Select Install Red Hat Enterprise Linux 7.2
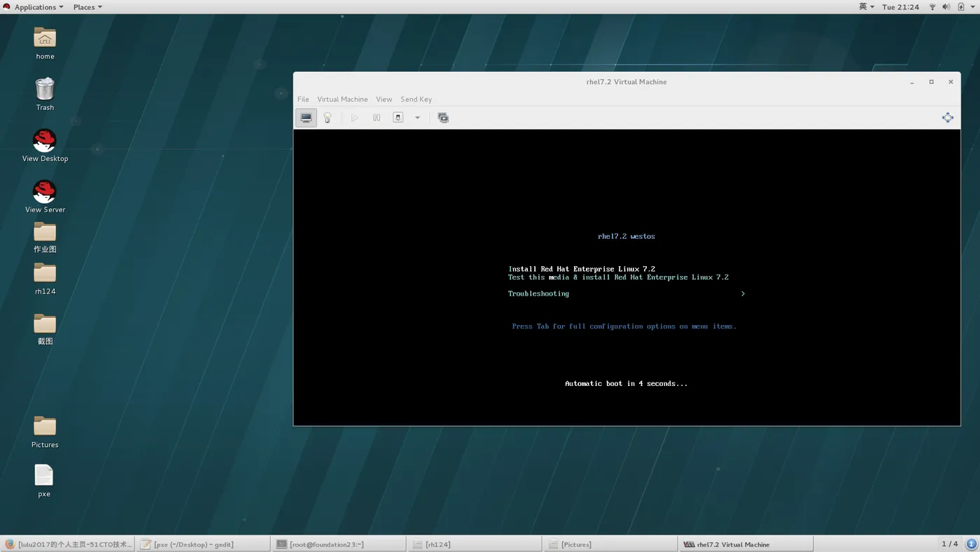 [x=582, y=269]
